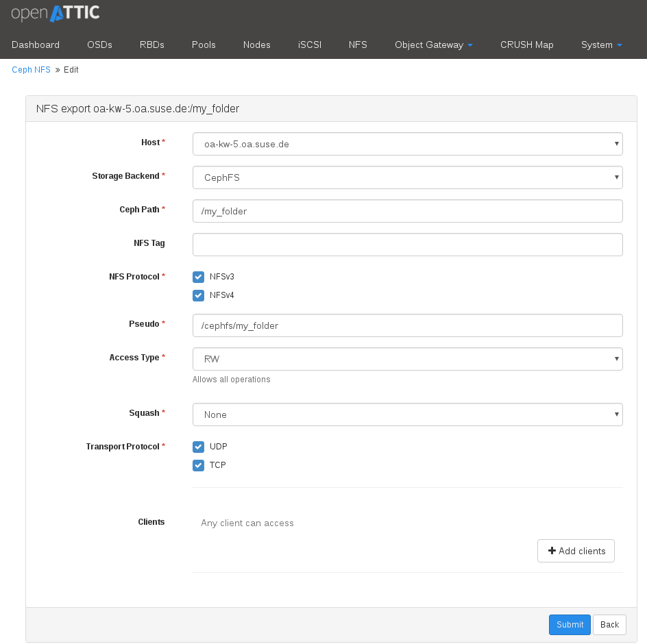647x644 pixels.
Task: Open the Host select dropdown
Action: (407, 144)
